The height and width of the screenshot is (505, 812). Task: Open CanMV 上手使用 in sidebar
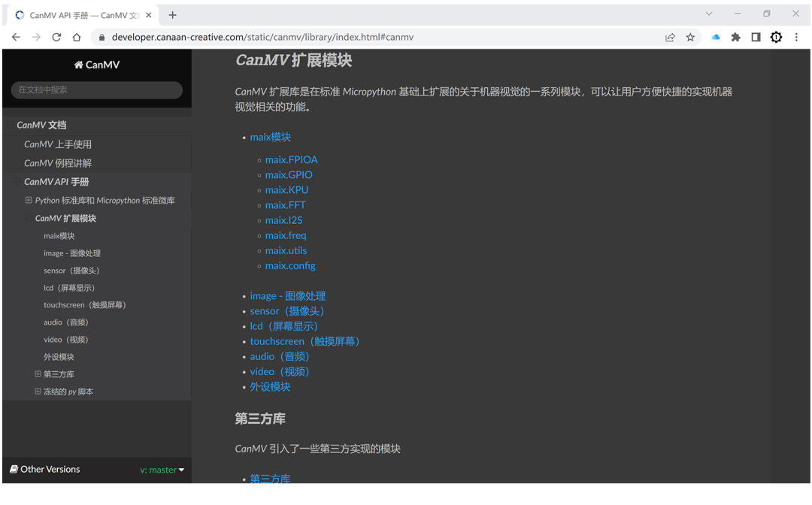[x=57, y=144]
